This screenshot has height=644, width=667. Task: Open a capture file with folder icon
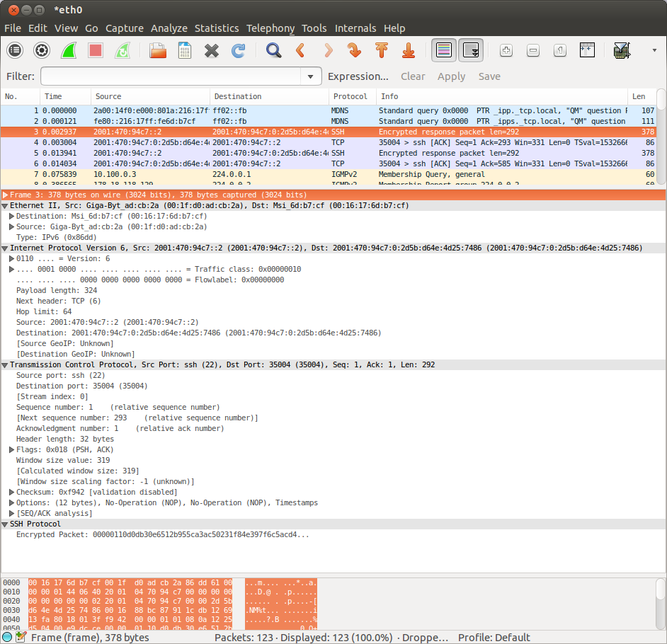tap(157, 50)
